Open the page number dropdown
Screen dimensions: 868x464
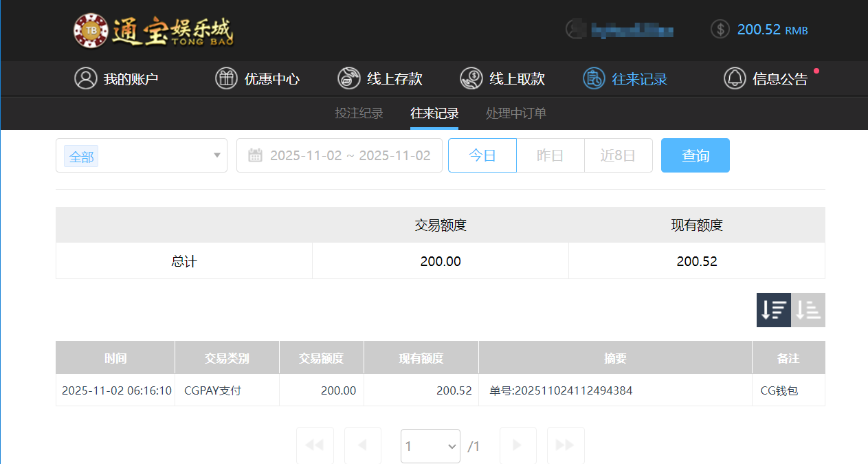(x=430, y=445)
